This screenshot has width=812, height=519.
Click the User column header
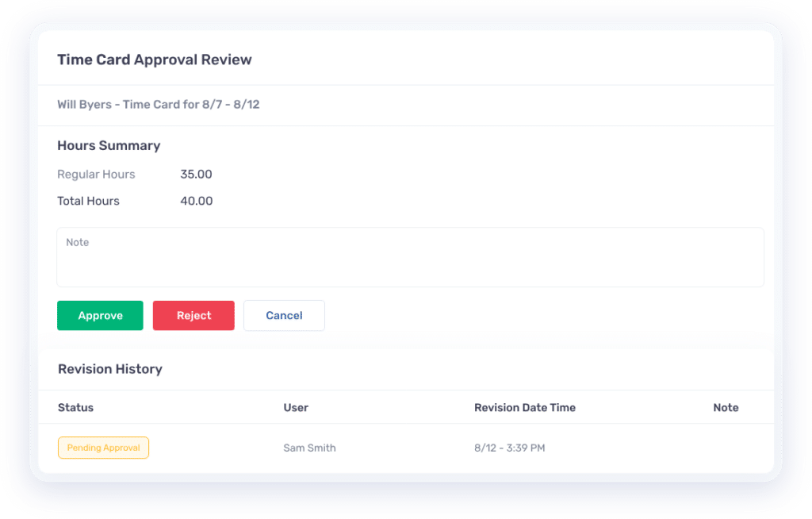[x=296, y=408]
